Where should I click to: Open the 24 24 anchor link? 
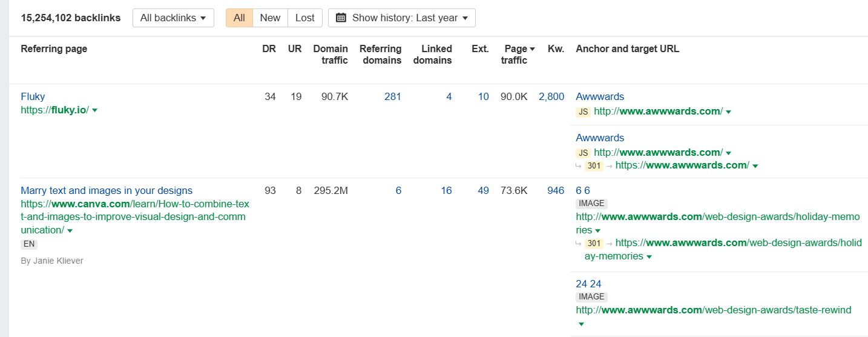588,284
